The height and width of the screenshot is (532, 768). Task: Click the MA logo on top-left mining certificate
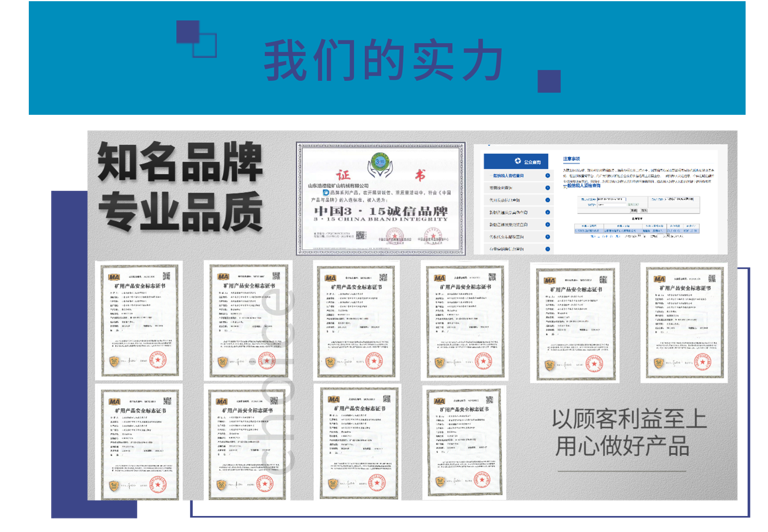[114, 277]
